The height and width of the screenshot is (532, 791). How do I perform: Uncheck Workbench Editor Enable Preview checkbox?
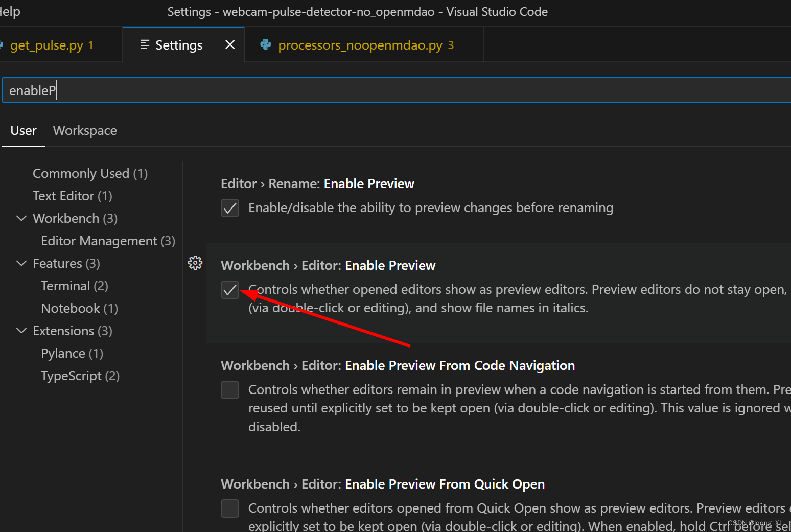point(230,290)
